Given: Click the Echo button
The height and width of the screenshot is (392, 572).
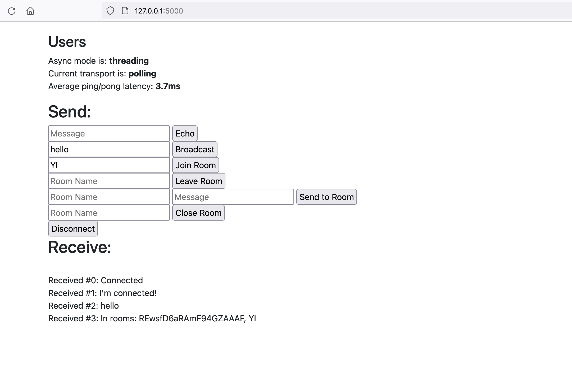Looking at the screenshot, I should [x=185, y=133].
